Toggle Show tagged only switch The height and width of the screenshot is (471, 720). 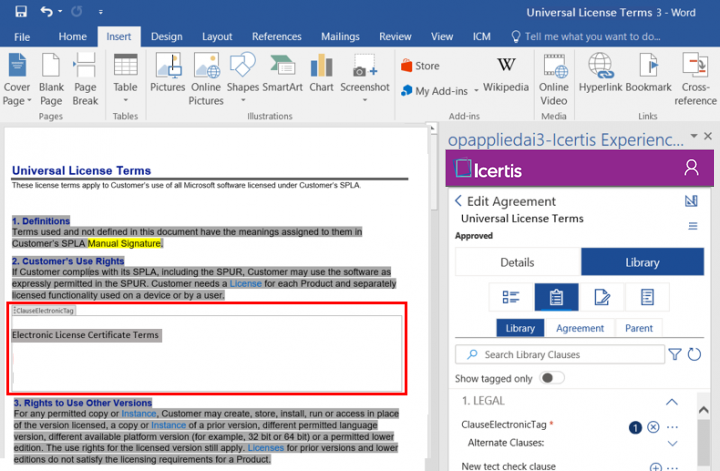coord(552,378)
